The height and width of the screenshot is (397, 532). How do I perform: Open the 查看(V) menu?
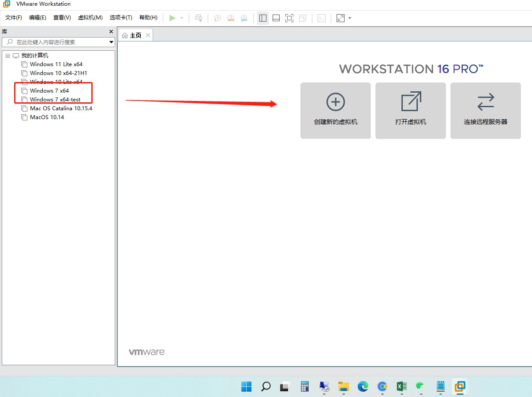click(62, 18)
